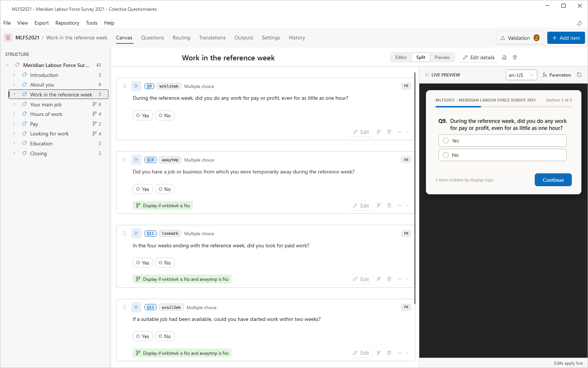The width and height of the screenshot is (588, 368).
Task: Click Continue in the live preview
Action: 553,180
